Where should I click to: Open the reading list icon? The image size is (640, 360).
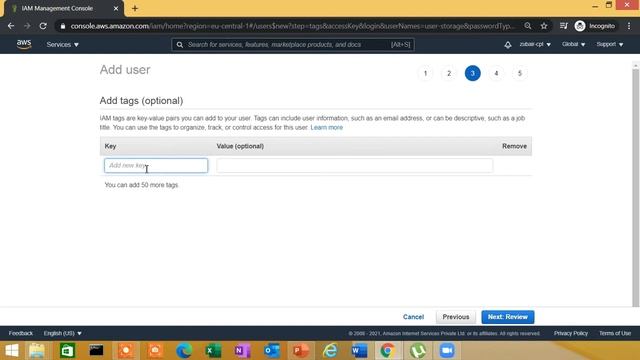[x=563, y=26]
